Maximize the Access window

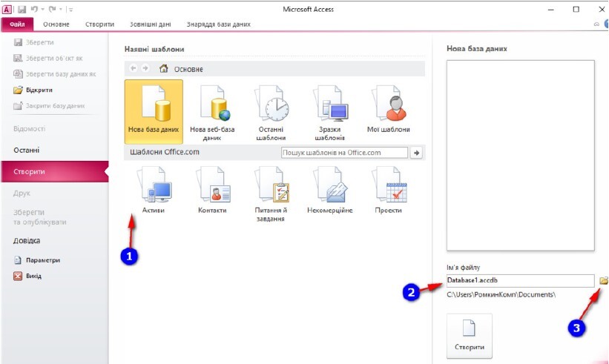576,10
